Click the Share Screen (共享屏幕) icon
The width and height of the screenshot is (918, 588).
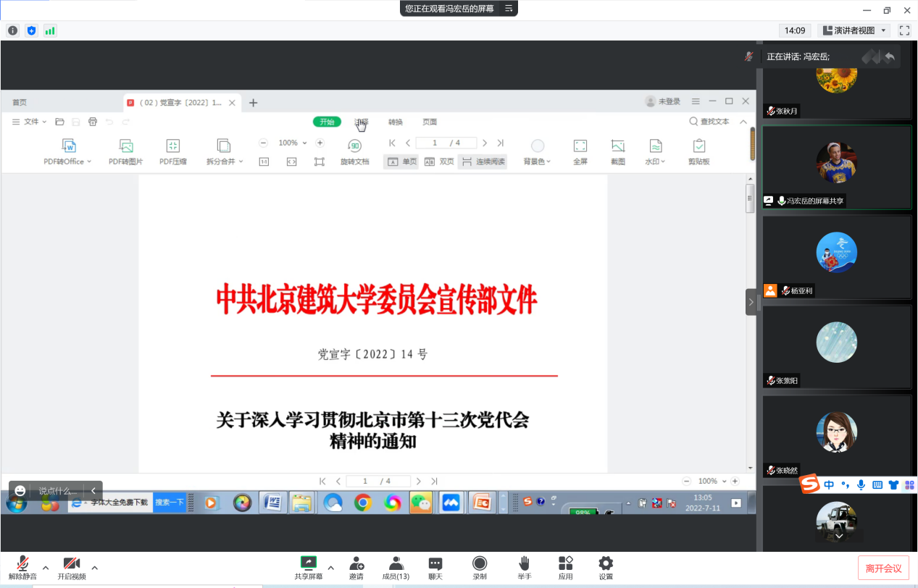point(309,563)
